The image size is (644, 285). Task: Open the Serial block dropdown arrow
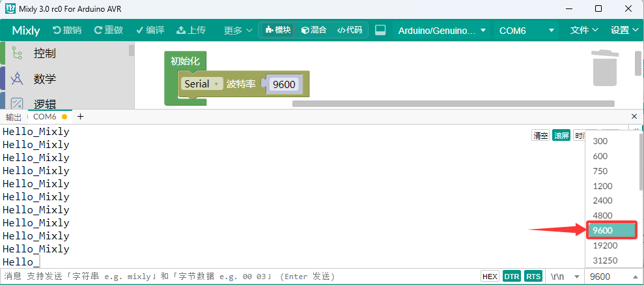[216, 84]
